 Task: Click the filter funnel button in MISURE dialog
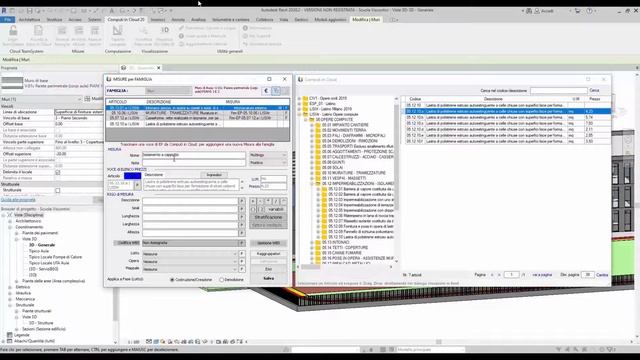276,91
